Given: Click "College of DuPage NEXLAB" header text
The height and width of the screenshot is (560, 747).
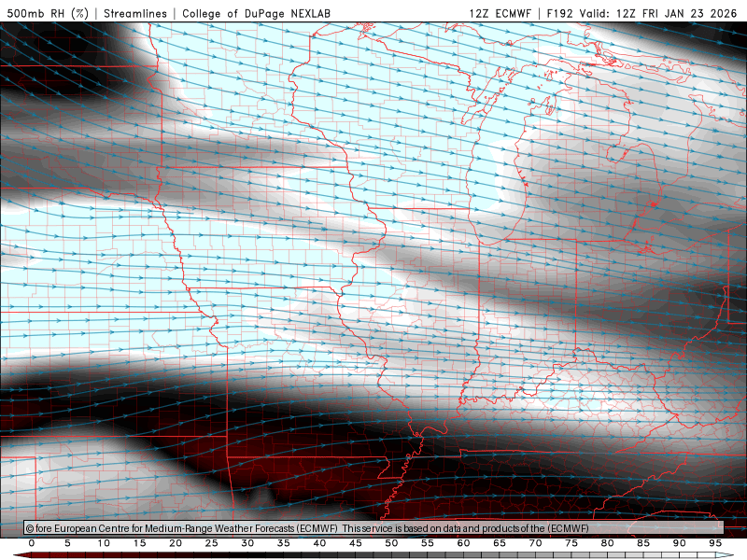Looking at the screenshot, I should pos(256,13).
